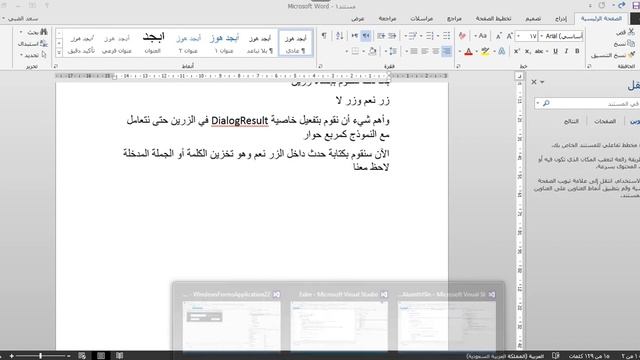Click the Bullets list icon

pos(447,36)
